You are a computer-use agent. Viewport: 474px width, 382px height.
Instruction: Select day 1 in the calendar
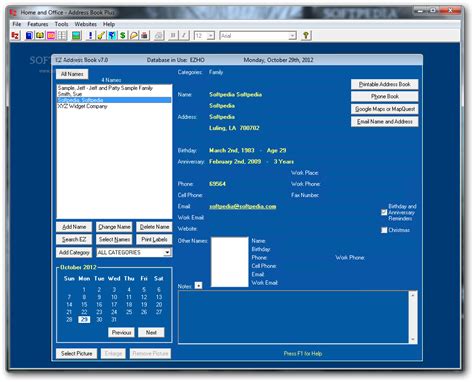point(84,289)
